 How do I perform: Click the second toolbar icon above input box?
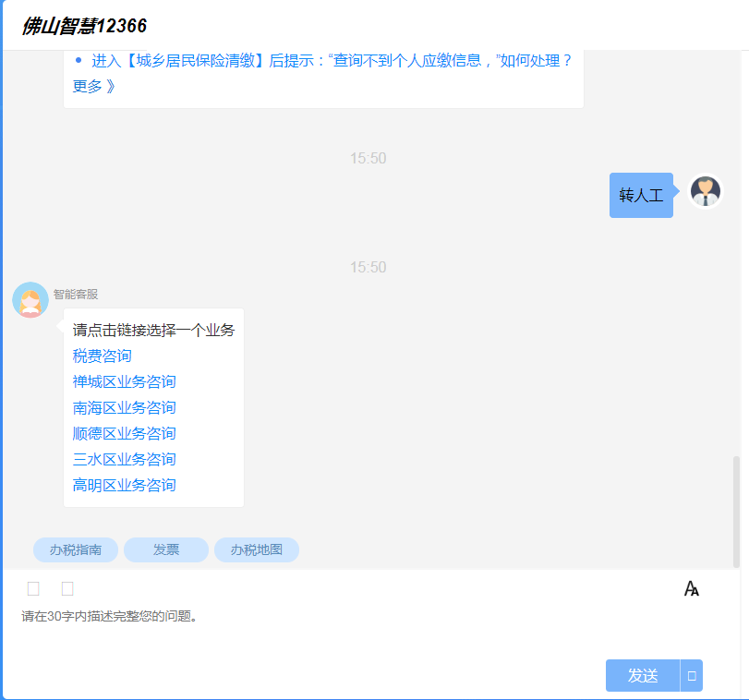coord(67,589)
